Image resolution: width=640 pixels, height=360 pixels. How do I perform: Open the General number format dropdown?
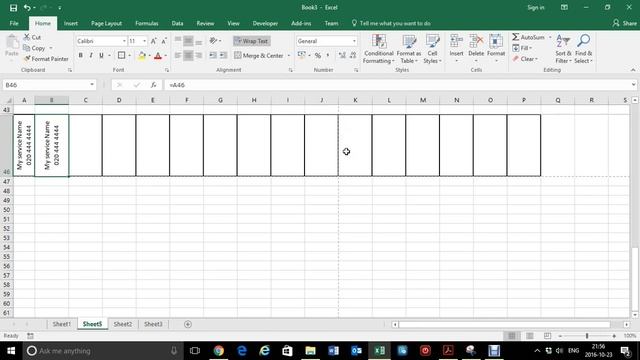click(x=354, y=41)
